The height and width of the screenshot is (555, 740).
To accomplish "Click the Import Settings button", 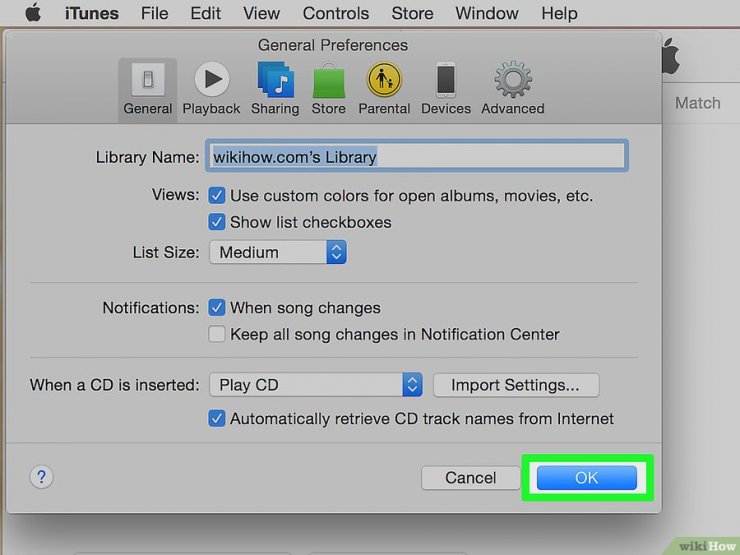I will point(516,385).
